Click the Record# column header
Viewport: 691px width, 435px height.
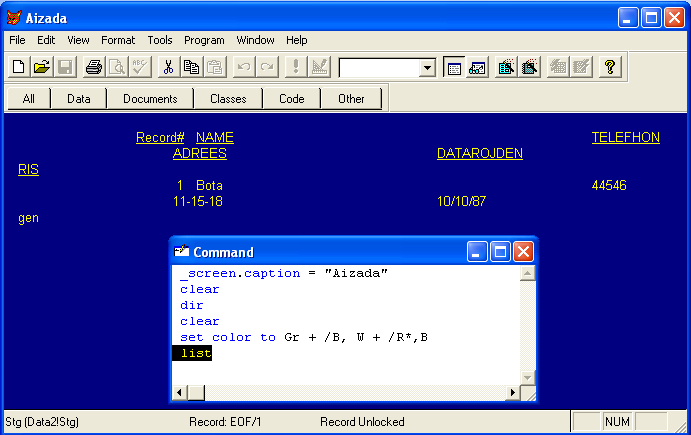point(160,138)
